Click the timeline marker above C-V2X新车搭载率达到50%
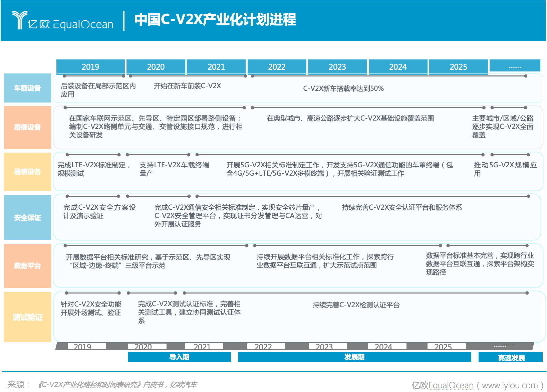 (253, 75)
